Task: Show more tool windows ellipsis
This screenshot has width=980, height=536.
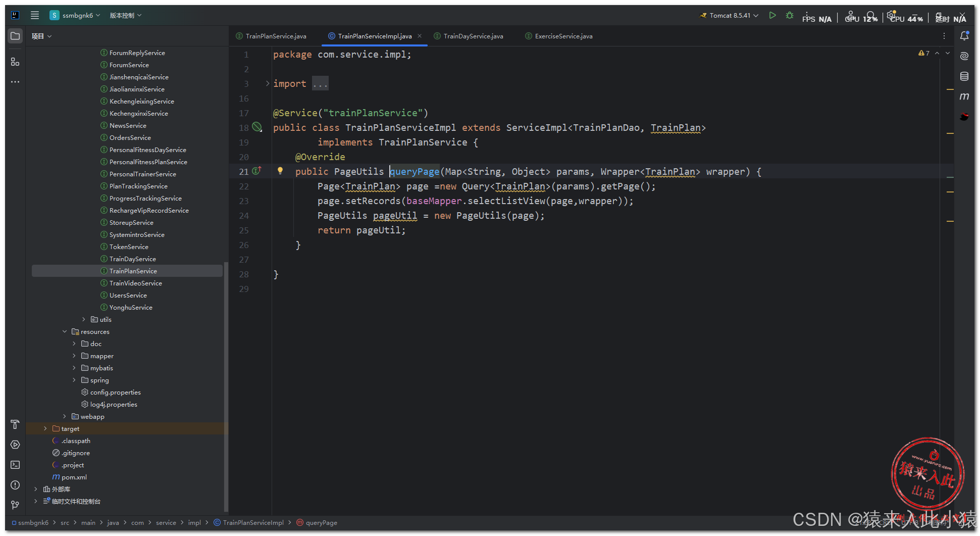Action: pos(15,82)
